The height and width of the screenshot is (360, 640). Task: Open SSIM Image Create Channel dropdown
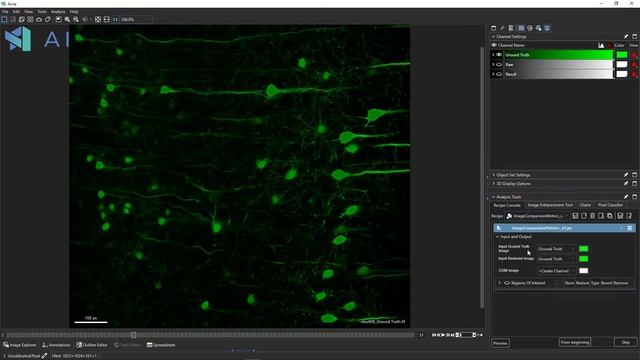tap(557, 271)
